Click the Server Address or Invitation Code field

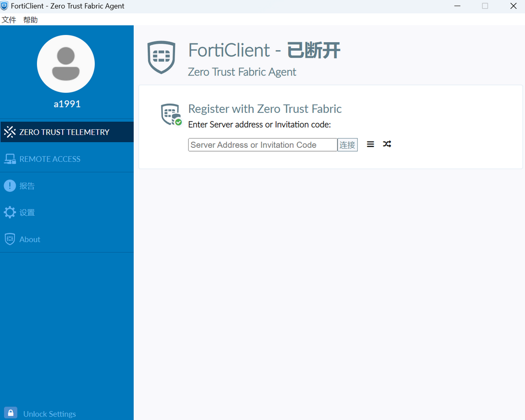click(x=262, y=144)
